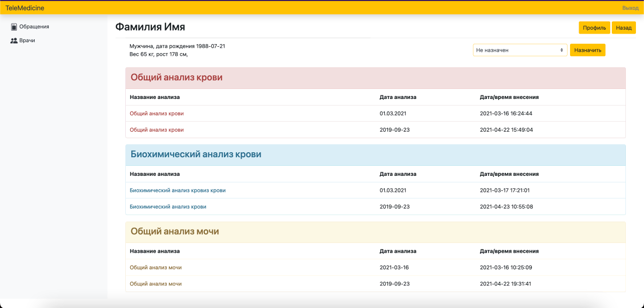Screen dimensions: 644x308
Task: Open the Биохимический анализ кровиз крови entry
Action: pos(178,190)
